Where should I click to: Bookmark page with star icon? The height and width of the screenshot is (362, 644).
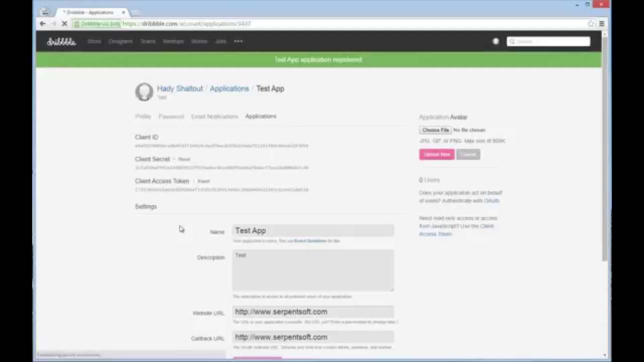click(x=591, y=24)
